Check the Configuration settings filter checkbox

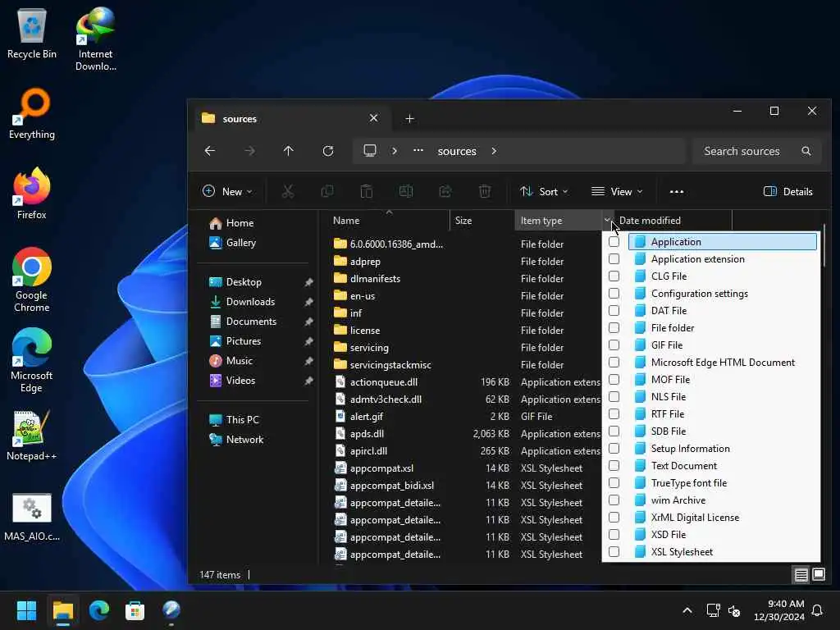[614, 294]
